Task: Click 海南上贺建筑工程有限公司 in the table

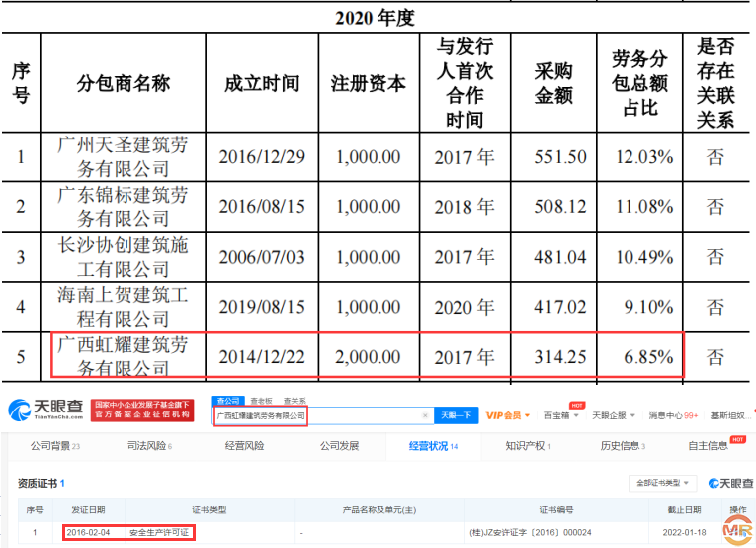Action: click(123, 307)
